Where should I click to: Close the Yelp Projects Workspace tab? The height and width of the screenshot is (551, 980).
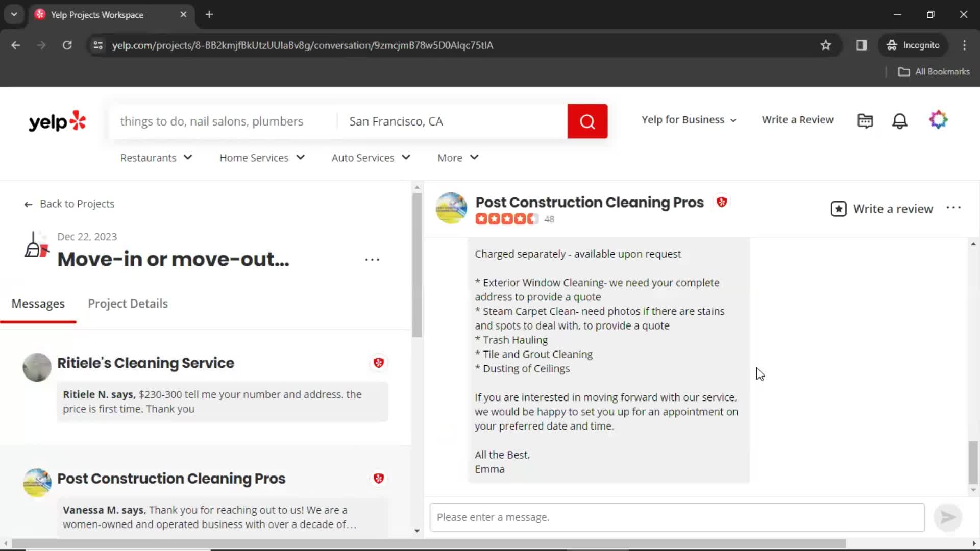coord(183,15)
